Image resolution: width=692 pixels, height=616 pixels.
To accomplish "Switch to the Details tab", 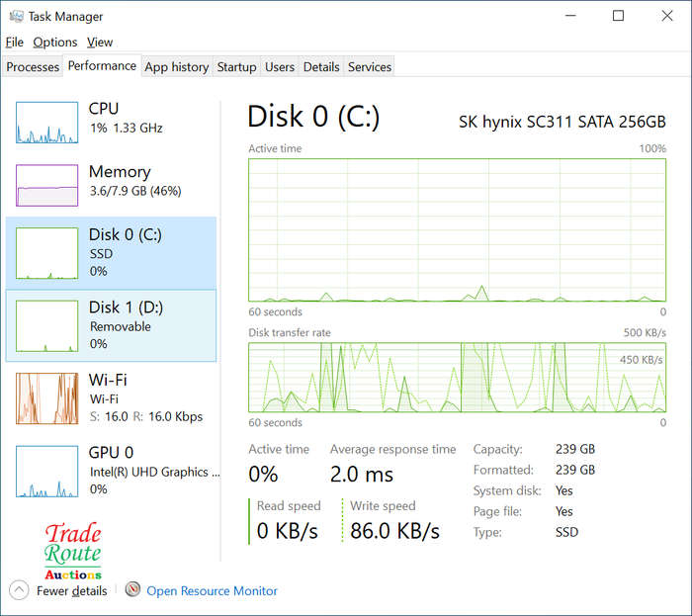I will pyautogui.click(x=321, y=66).
